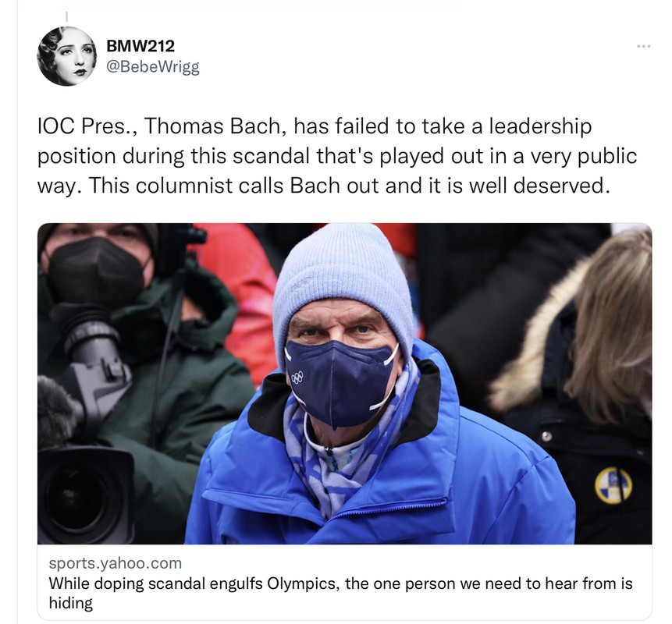Visit the @BebeWrigg handle profile
Screen dimensions: 672x624
click(x=152, y=67)
